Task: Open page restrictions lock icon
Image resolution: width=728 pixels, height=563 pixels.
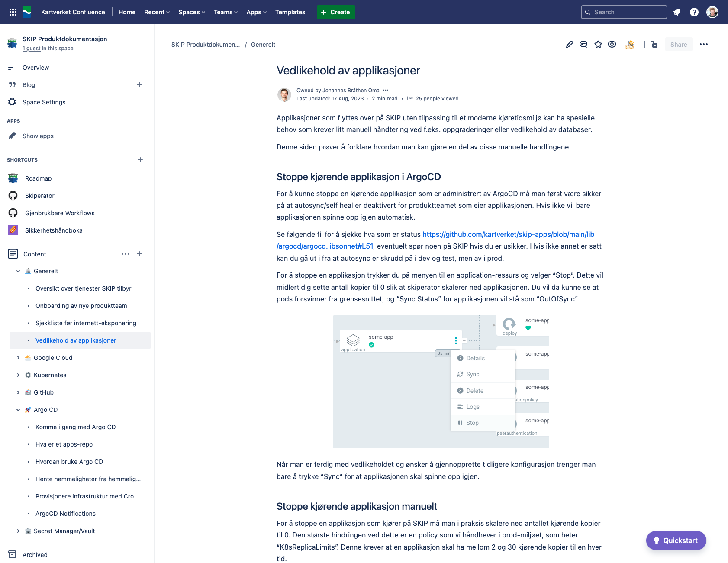Action: pos(654,44)
